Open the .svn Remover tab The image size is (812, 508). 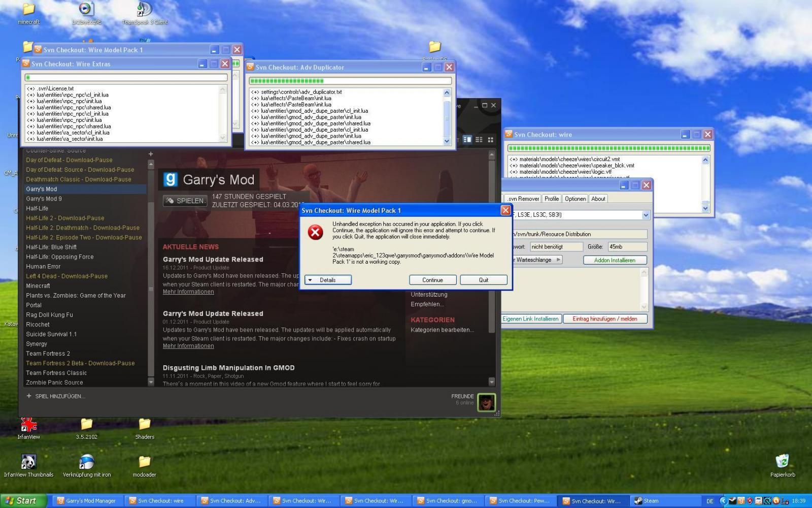pyautogui.click(x=523, y=199)
